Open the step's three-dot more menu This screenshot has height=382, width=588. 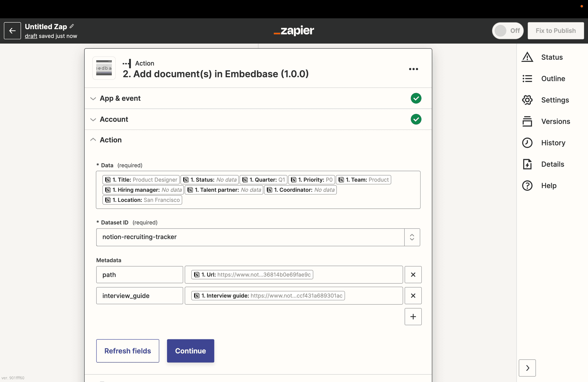point(413,69)
